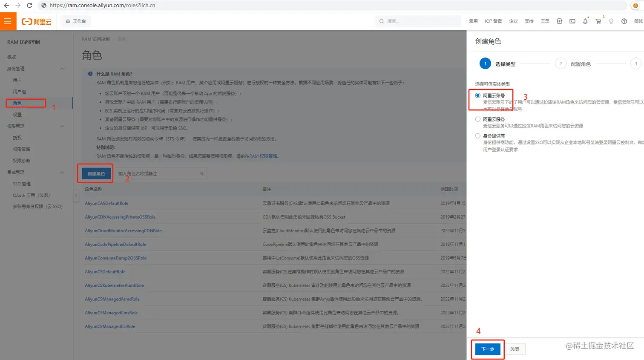Open the 企业 header menu

click(x=513, y=21)
